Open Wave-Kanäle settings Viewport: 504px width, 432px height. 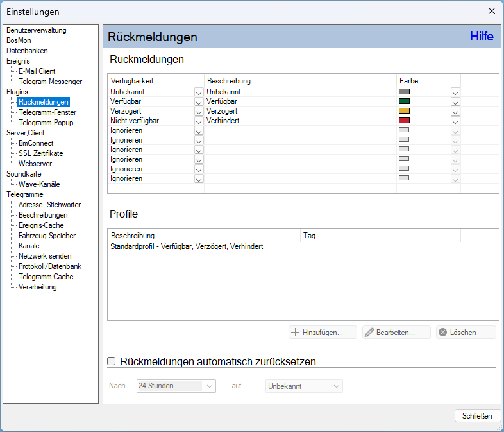tap(39, 184)
